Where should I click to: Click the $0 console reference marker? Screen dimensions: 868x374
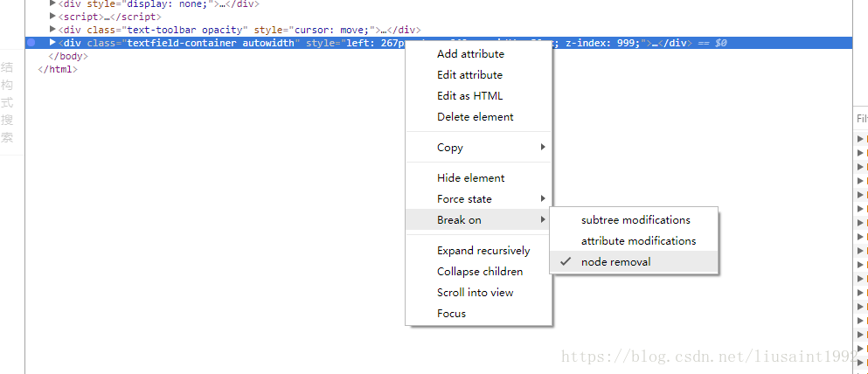721,43
